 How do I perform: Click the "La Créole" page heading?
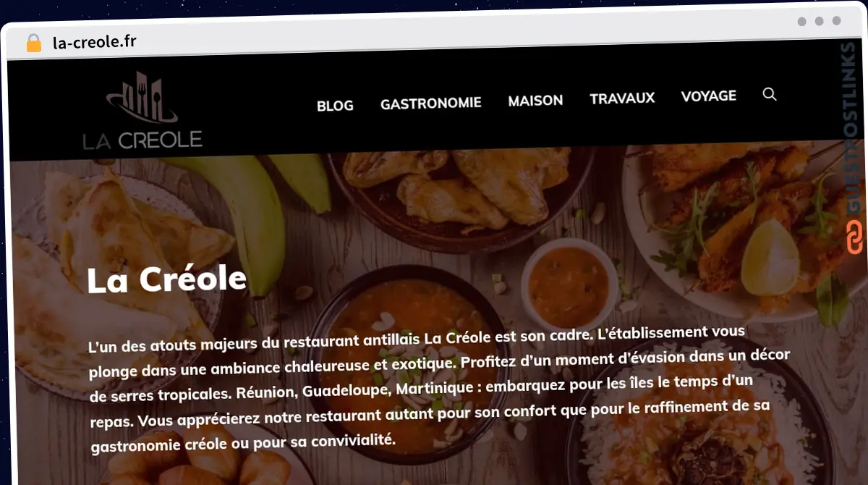pyautogui.click(x=167, y=279)
